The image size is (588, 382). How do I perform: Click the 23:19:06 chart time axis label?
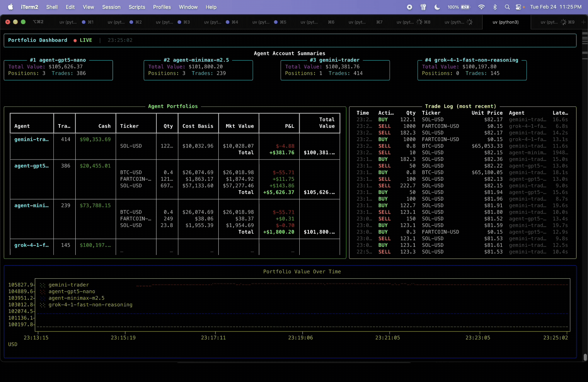pyautogui.click(x=300, y=338)
